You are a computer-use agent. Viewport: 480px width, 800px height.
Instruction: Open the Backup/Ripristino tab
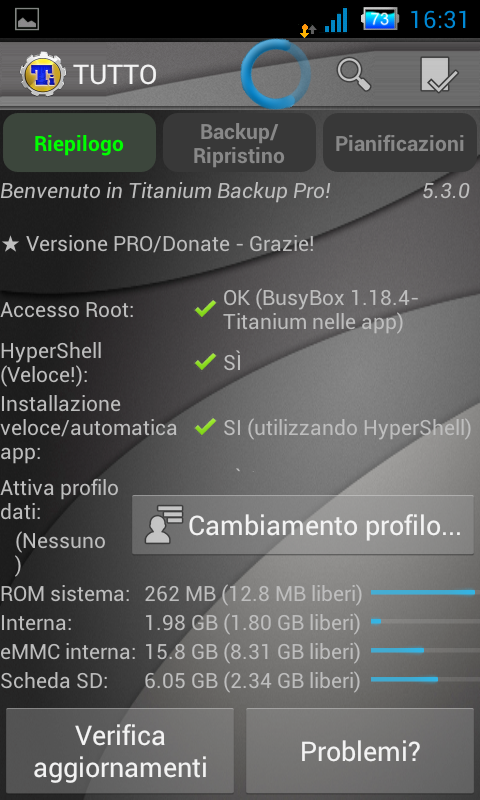[x=239, y=143]
